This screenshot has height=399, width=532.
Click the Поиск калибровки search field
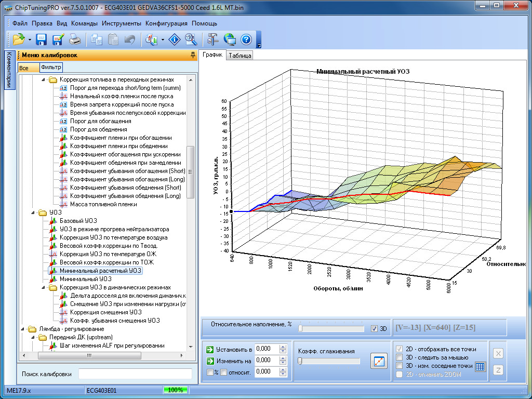tap(136, 374)
